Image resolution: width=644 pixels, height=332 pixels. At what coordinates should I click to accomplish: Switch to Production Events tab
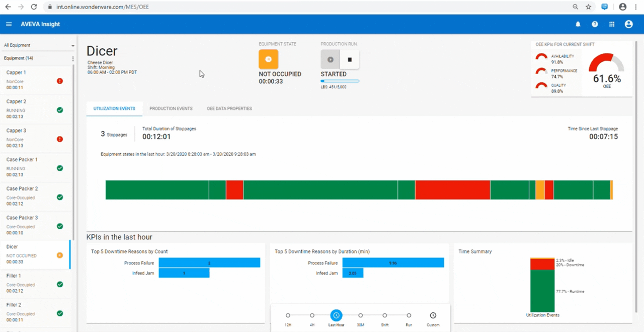[171, 108]
